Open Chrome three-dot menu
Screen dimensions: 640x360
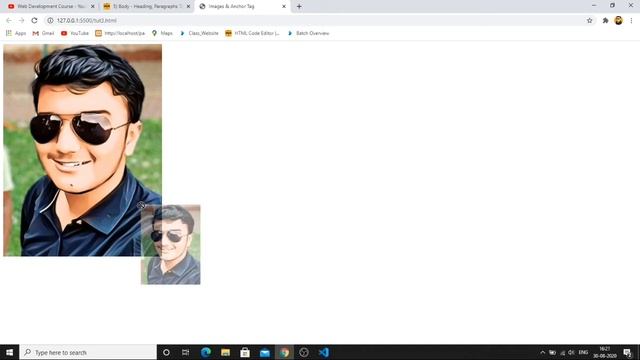(631, 20)
